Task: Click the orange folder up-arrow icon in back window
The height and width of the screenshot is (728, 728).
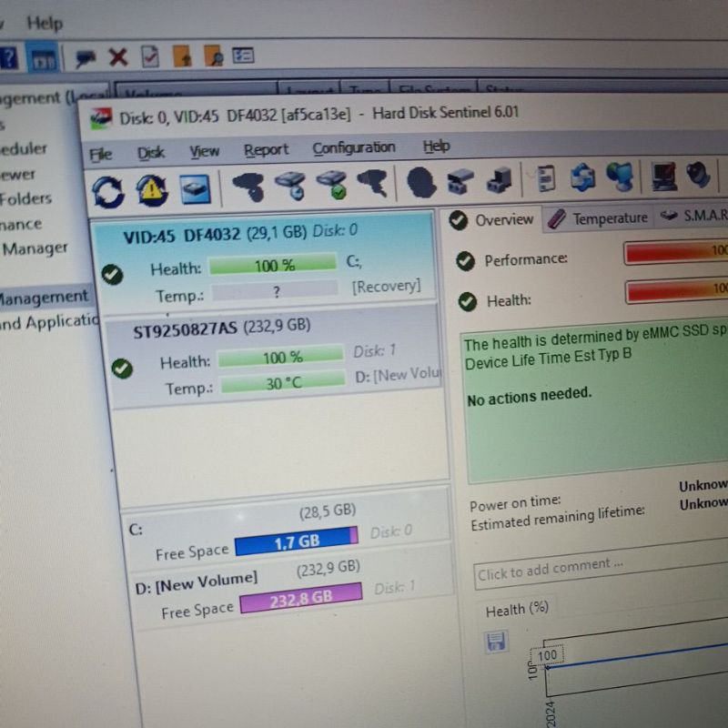Action: pos(182,56)
